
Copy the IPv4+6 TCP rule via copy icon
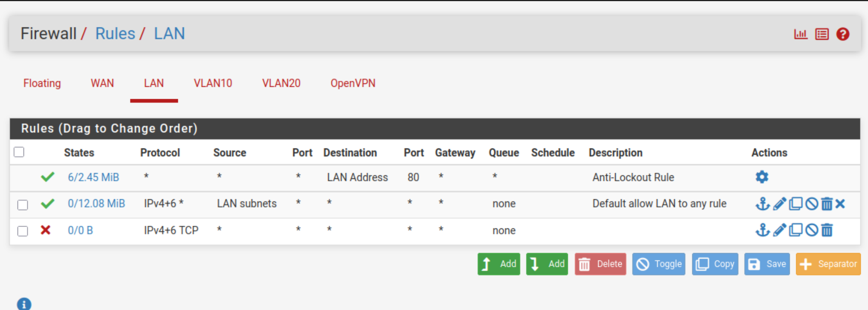point(795,230)
